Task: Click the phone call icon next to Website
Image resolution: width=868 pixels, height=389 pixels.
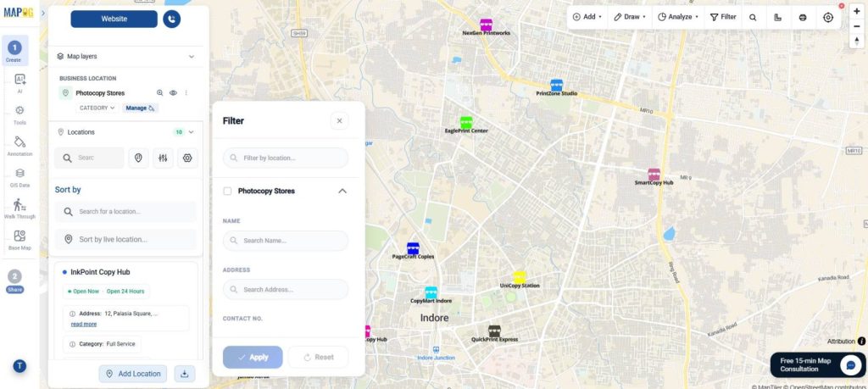Action: [x=171, y=19]
